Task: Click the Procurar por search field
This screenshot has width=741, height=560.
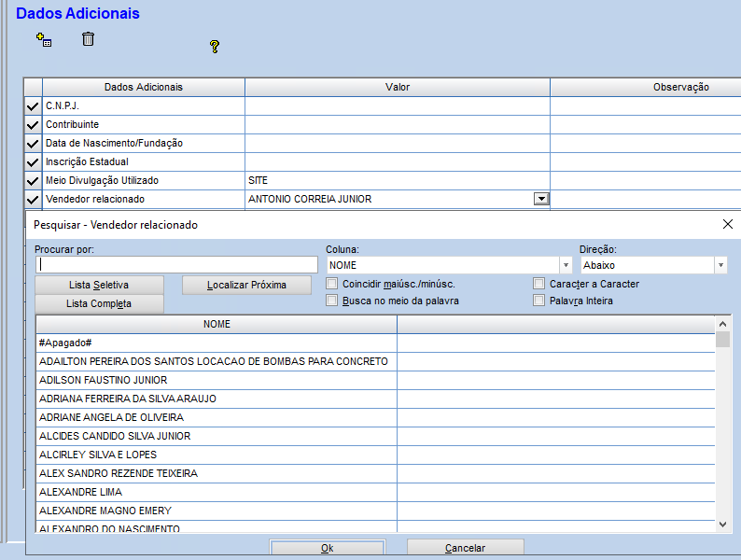Action: [x=177, y=266]
